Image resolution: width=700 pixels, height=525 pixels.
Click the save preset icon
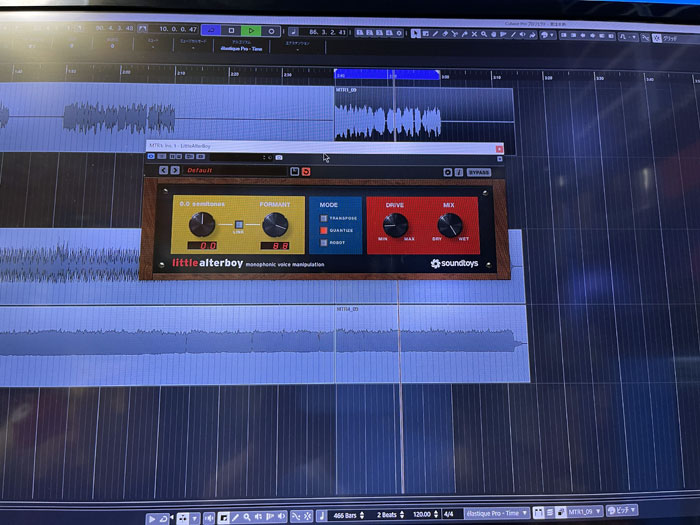click(x=294, y=171)
